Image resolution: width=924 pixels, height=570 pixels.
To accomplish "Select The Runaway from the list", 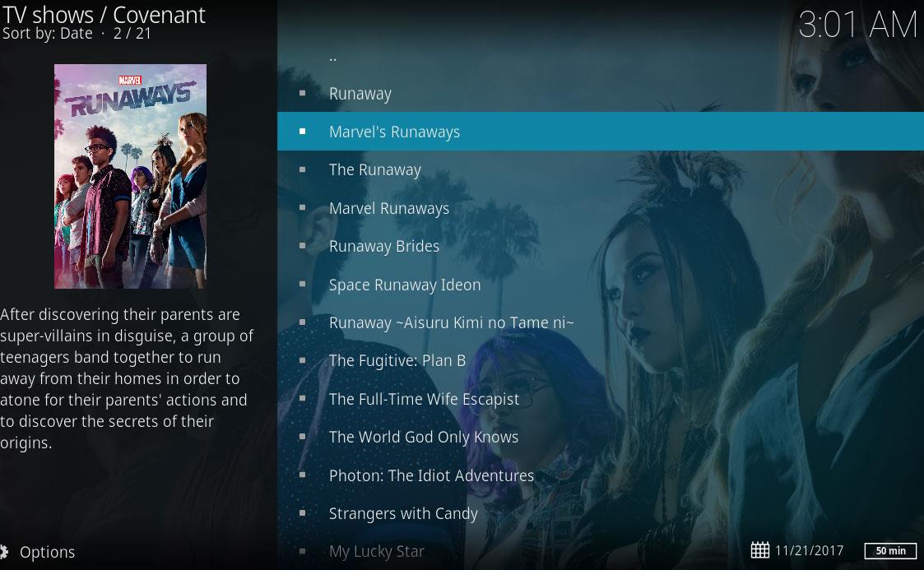I will (375, 169).
